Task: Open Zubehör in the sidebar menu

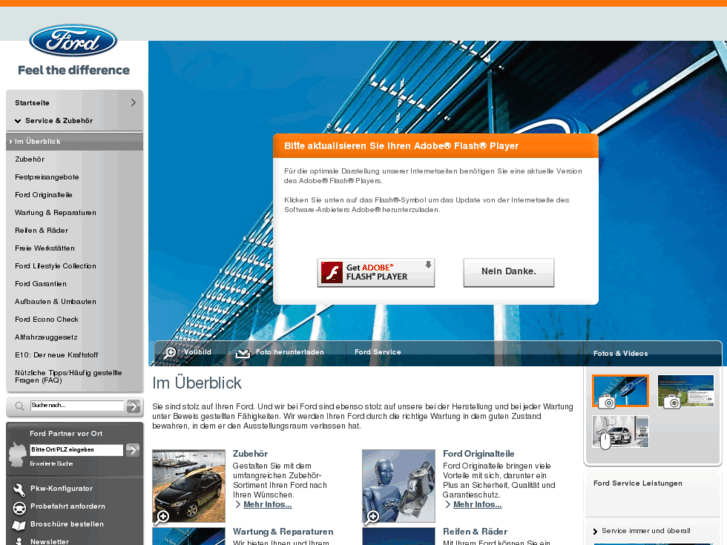Action: pos(30,159)
